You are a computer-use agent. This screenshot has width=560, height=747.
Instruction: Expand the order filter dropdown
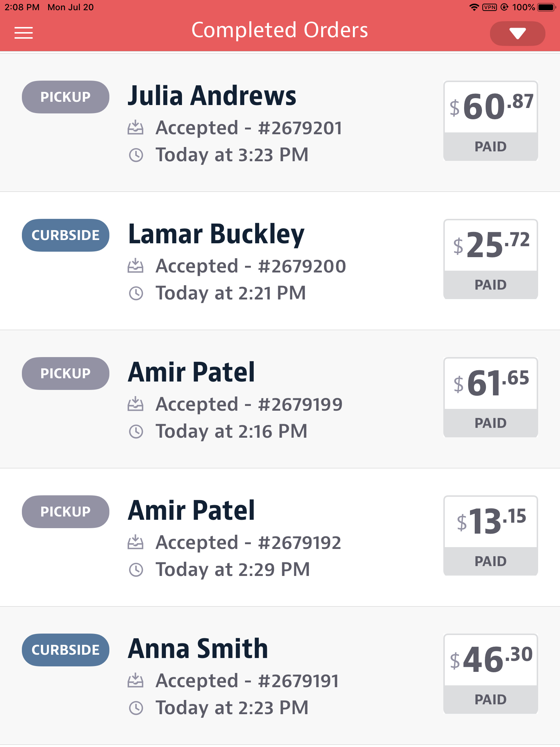point(517,34)
